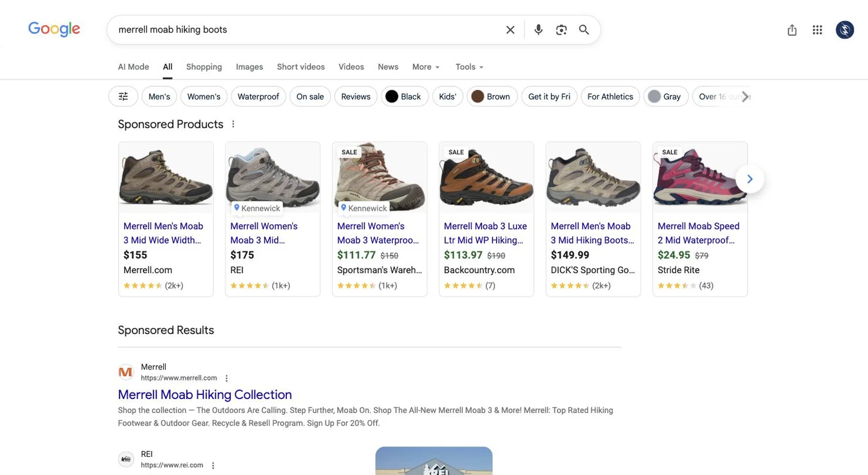Open Short videos tab

click(x=301, y=67)
